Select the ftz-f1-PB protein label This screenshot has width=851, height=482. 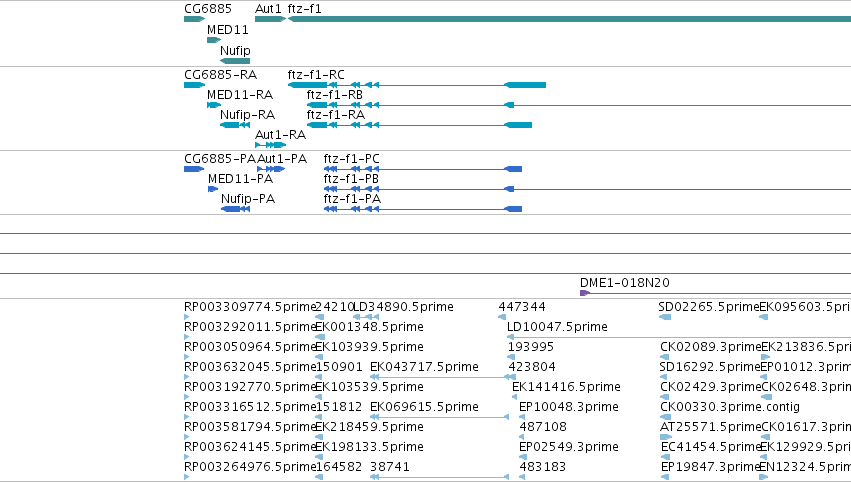[x=351, y=179]
